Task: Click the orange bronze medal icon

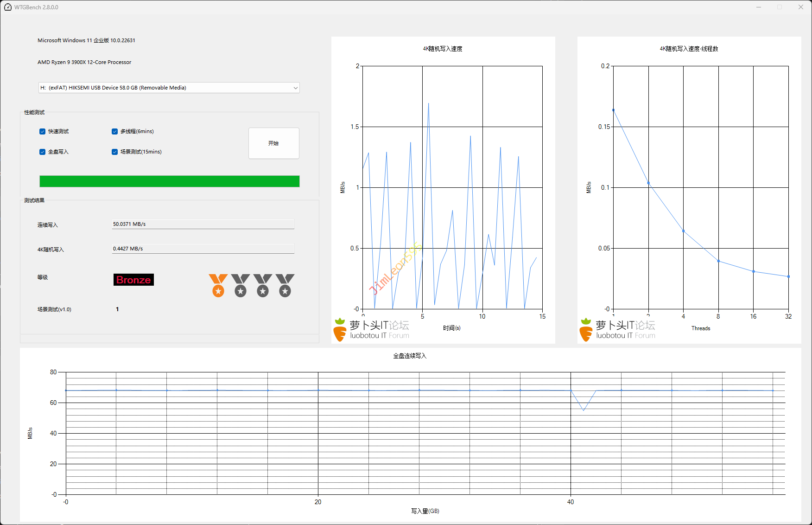Action: pyautogui.click(x=218, y=285)
